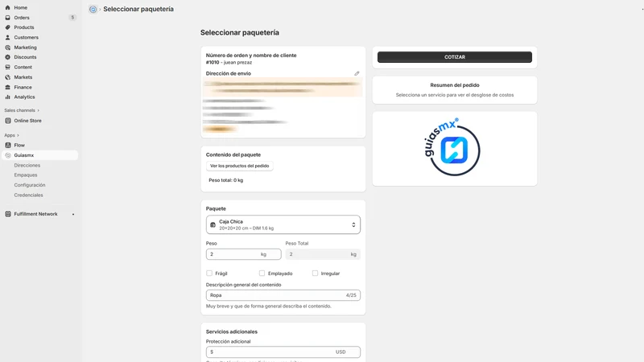The image size is (644, 362).
Task: Click the box icon in Paquete selector
Action: point(213,225)
